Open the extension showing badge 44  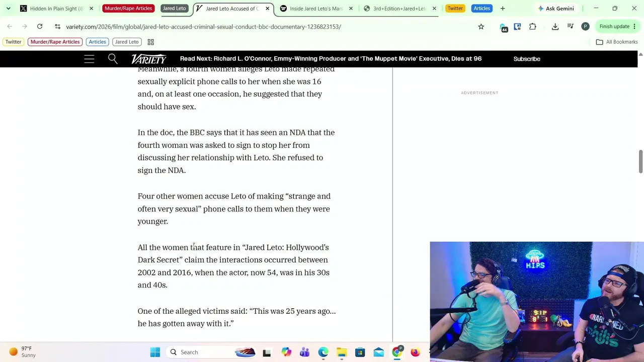click(x=504, y=28)
